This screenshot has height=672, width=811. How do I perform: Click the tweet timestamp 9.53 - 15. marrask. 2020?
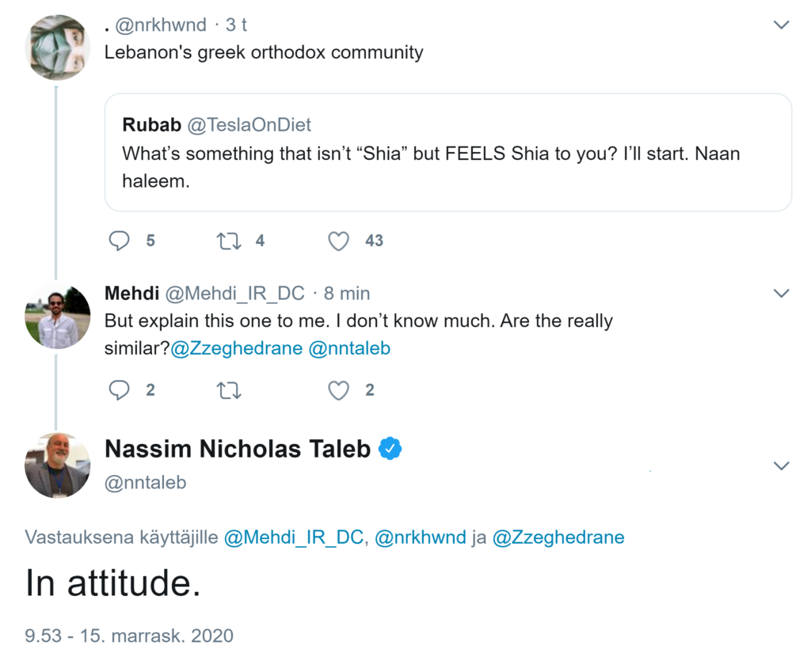pos(129,636)
